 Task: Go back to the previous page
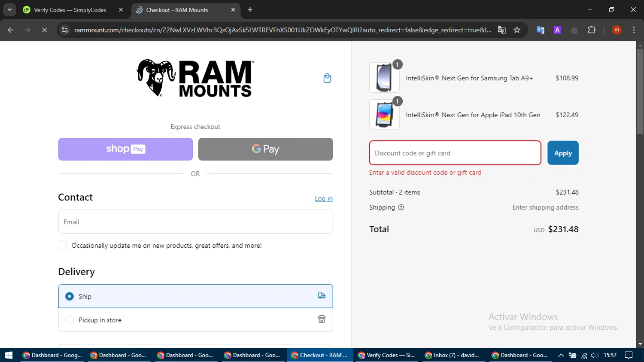(11, 30)
